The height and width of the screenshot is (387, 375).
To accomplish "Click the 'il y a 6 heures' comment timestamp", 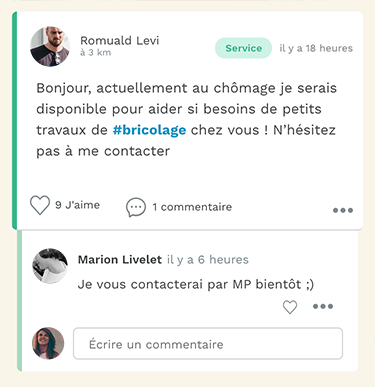I will [208, 260].
